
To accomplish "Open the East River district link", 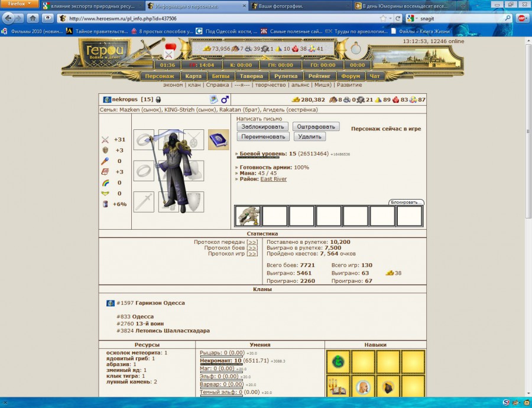I will tap(274, 179).
